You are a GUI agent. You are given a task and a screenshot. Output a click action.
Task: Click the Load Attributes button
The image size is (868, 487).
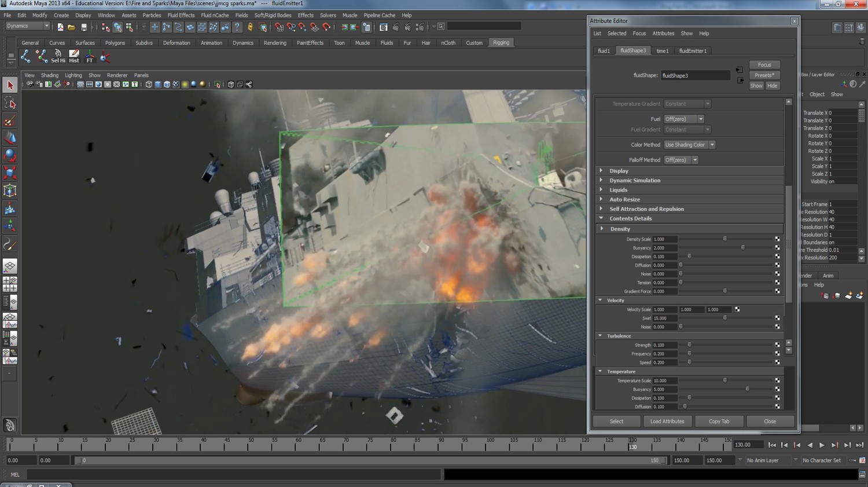click(667, 421)
